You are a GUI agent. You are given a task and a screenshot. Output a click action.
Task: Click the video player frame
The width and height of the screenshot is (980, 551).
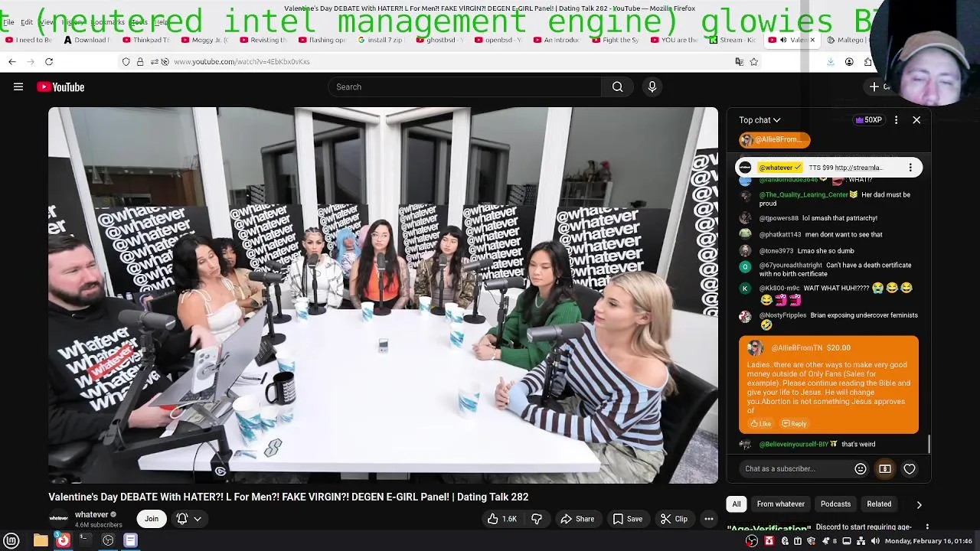383,295
